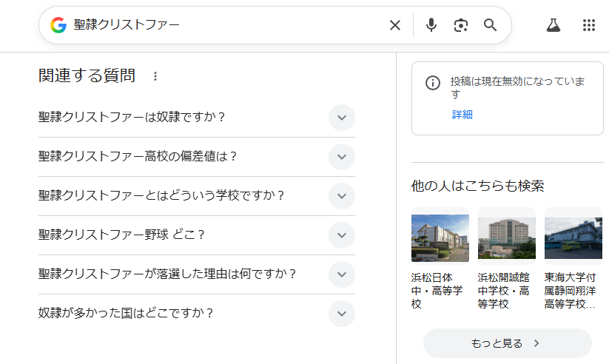609x364 pixels.
Task: Open Search Labs flask icon
Action: coord(553,25)
